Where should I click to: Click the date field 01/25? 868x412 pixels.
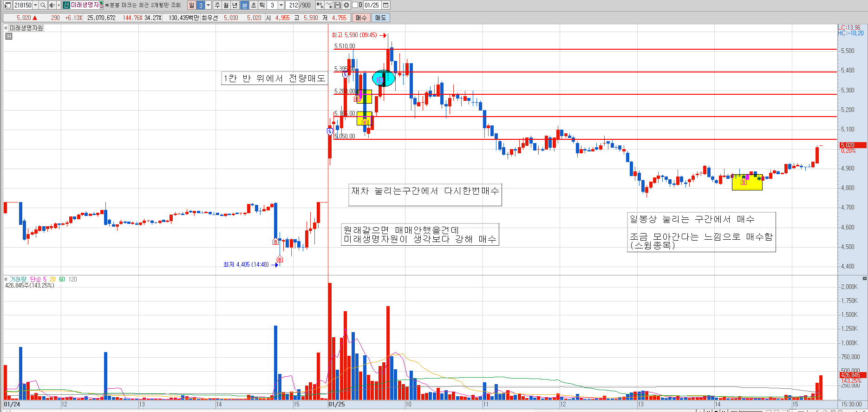click(372, 5)
